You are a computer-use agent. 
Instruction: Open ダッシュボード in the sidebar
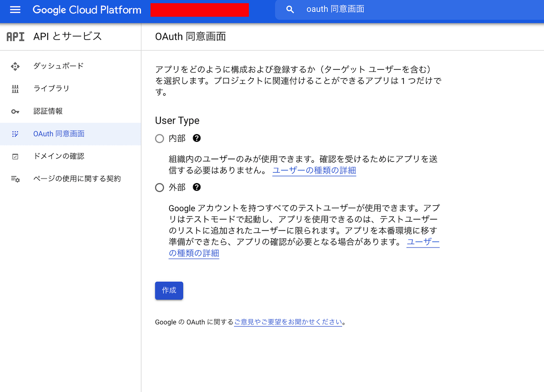pos(70,66)
